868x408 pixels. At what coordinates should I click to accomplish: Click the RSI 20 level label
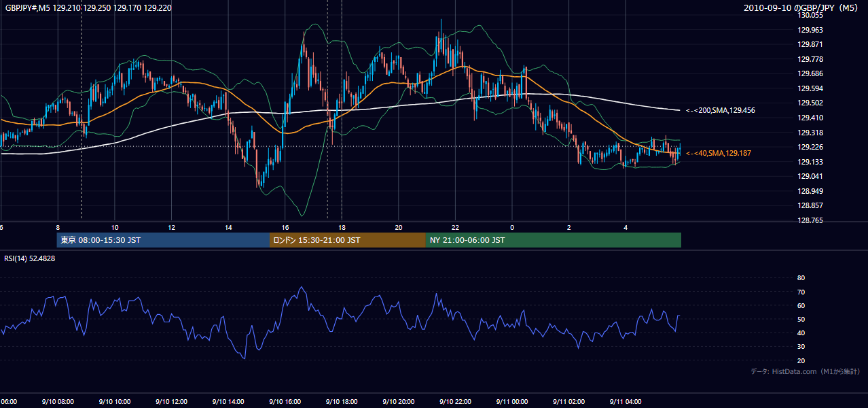(x=801, y=360)
